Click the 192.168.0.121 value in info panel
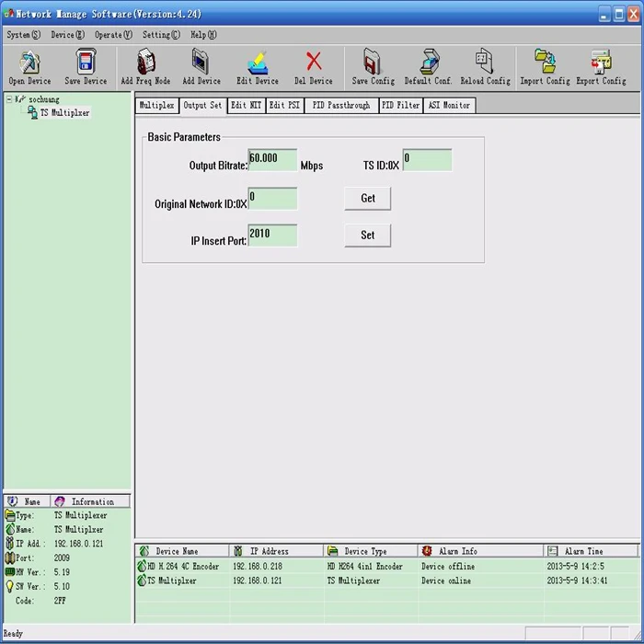This screenshot has width=644, height=644. (x=78, y=544)
